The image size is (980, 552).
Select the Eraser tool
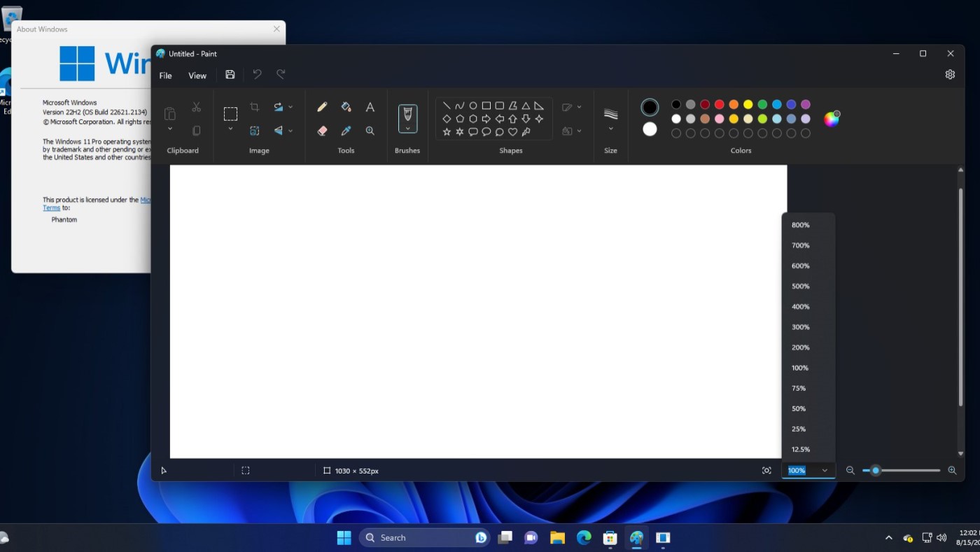tap(322, 130)
